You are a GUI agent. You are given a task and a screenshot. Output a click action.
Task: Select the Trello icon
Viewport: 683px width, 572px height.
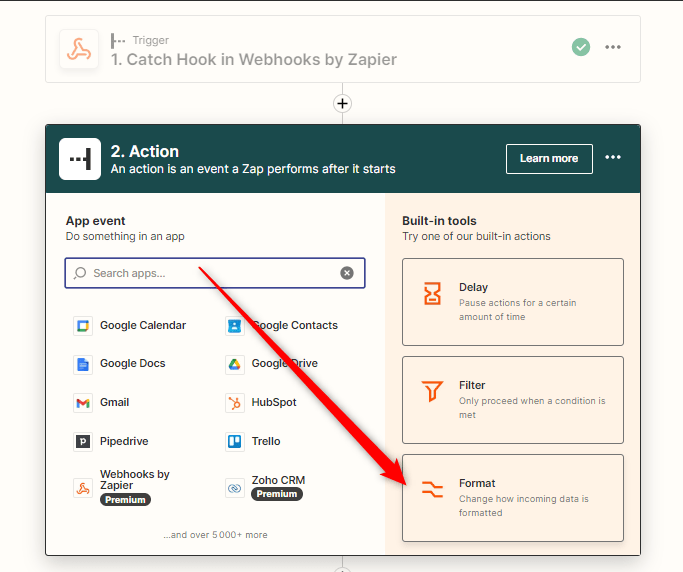pyautogui.click(x=234, y=442)
